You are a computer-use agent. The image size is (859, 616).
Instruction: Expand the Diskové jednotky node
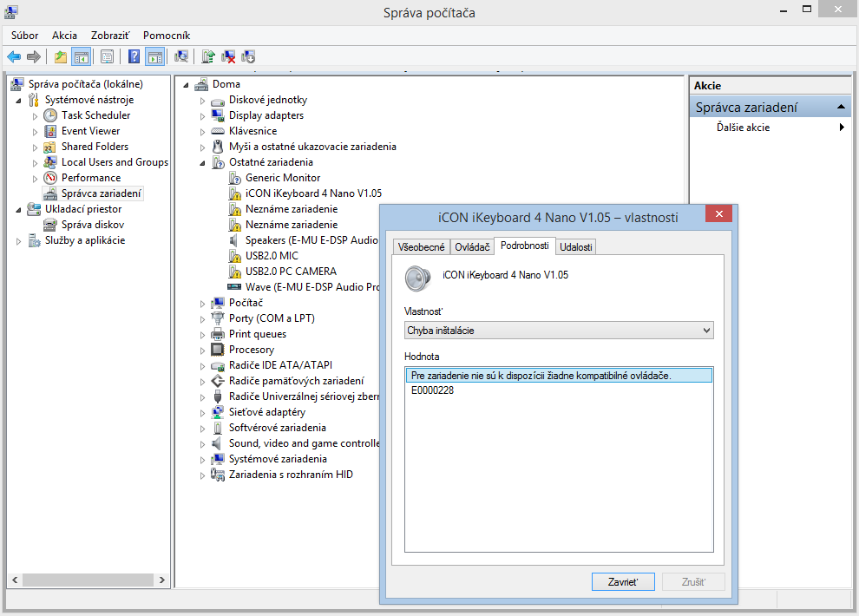pyautogui.click(x=203, y=101)
